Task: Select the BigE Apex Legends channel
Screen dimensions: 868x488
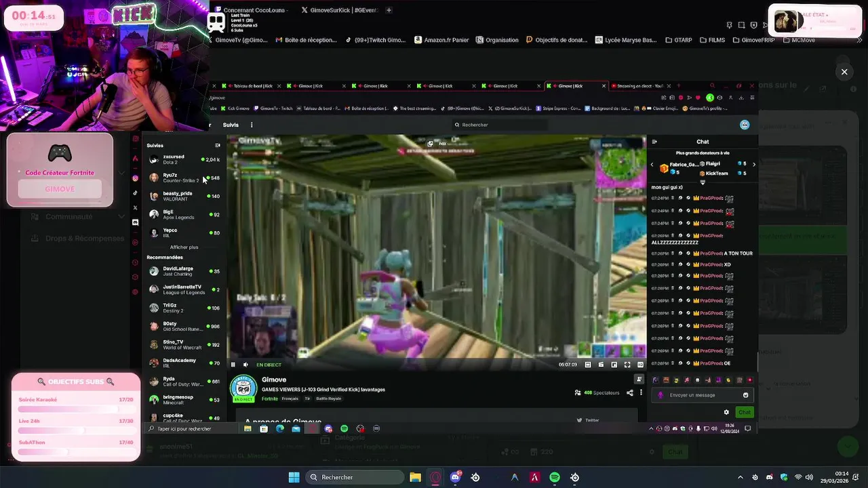Action: pos(184,214)
